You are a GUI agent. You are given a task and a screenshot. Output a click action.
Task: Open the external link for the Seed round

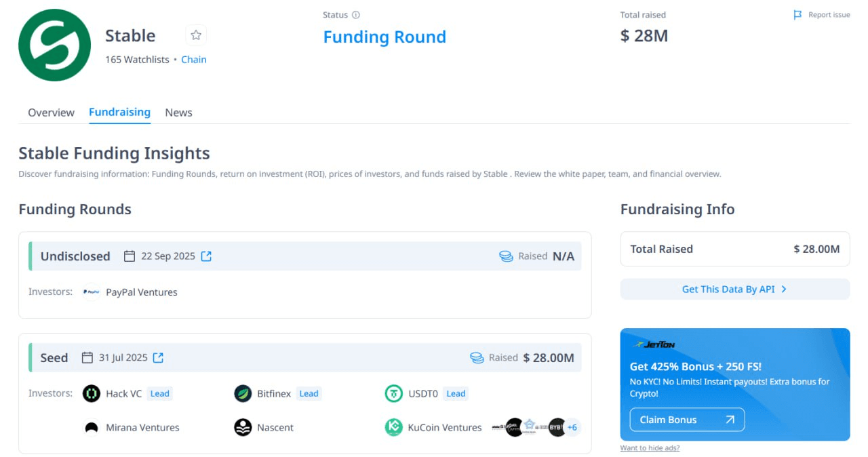[158, 357]
